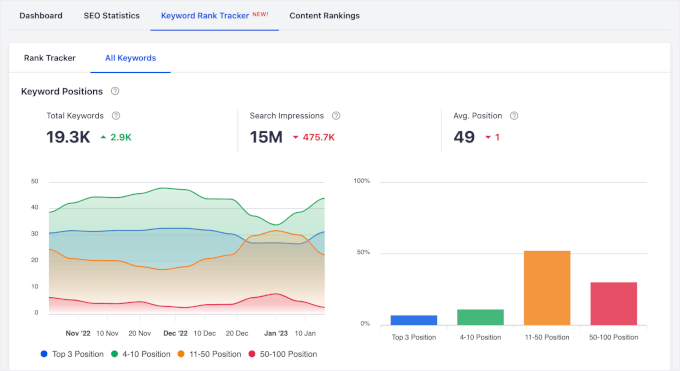Click the Dec '22 axis label

[175, 333]
